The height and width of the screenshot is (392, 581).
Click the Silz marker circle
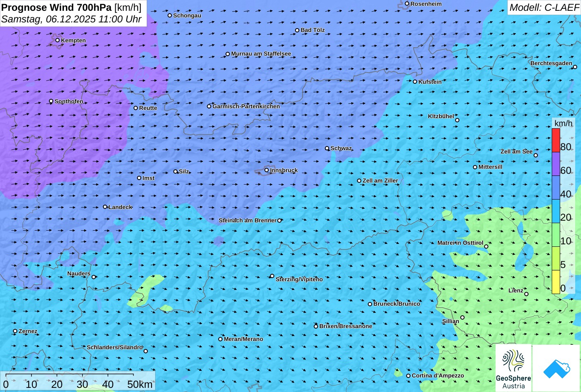(x=176, y=171)
